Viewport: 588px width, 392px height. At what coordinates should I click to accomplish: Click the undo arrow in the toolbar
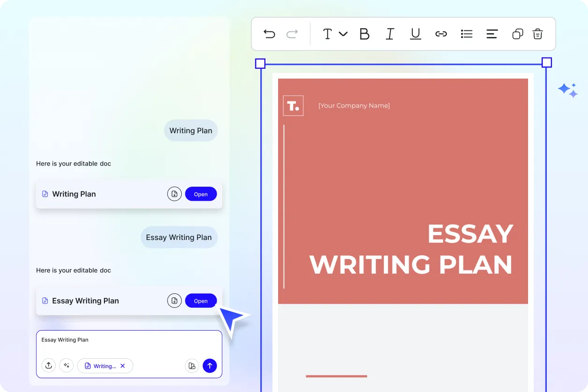269,34
